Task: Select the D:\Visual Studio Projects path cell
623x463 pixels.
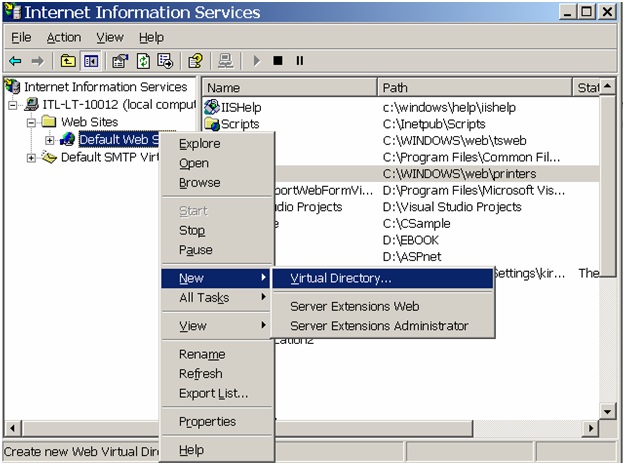Action: (x=452, y=207)
